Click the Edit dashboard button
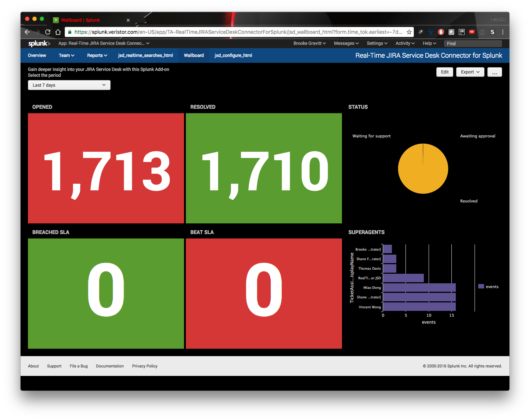The image size is (530, 420). click(445, 72)
